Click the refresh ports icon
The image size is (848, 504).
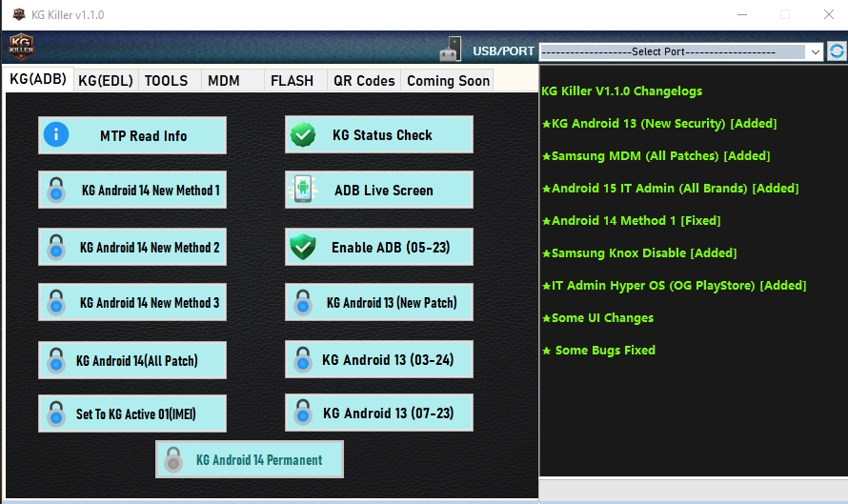click(x=837, y=51)
